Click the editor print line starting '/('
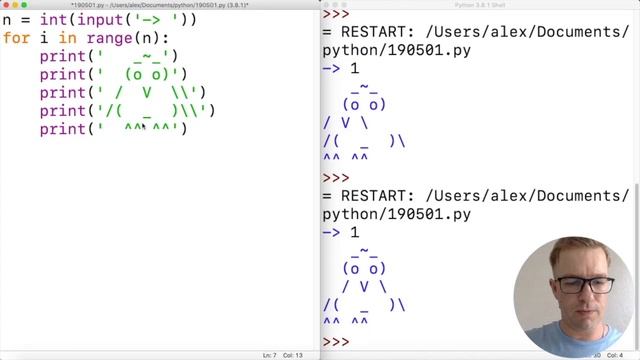The image size is (640, 360). [x=127, y=111]
